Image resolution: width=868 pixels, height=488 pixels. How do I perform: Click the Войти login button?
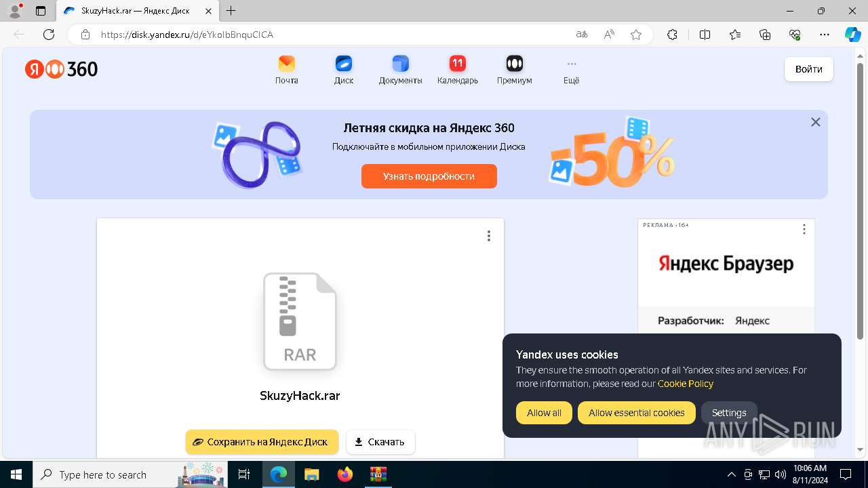tap(809, 69)
